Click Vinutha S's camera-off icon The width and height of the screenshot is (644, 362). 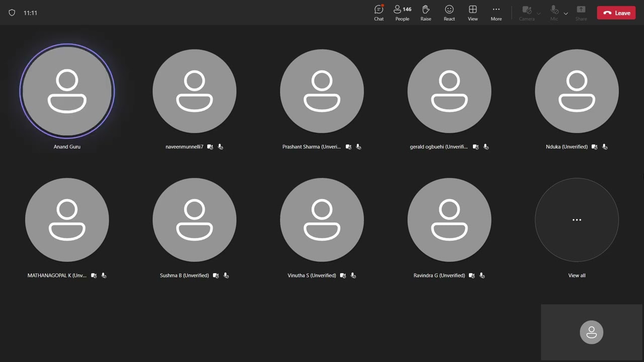tap(343, 276)
